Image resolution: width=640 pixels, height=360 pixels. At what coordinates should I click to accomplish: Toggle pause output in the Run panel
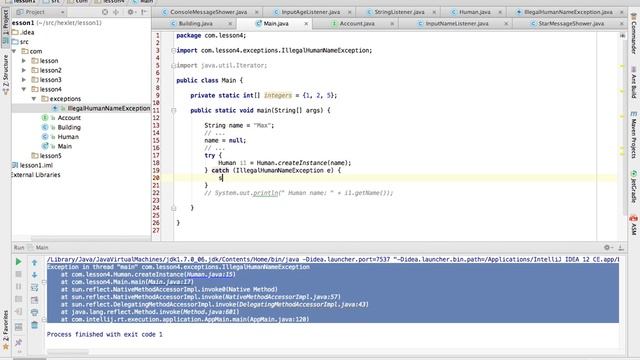click(18, 287)
